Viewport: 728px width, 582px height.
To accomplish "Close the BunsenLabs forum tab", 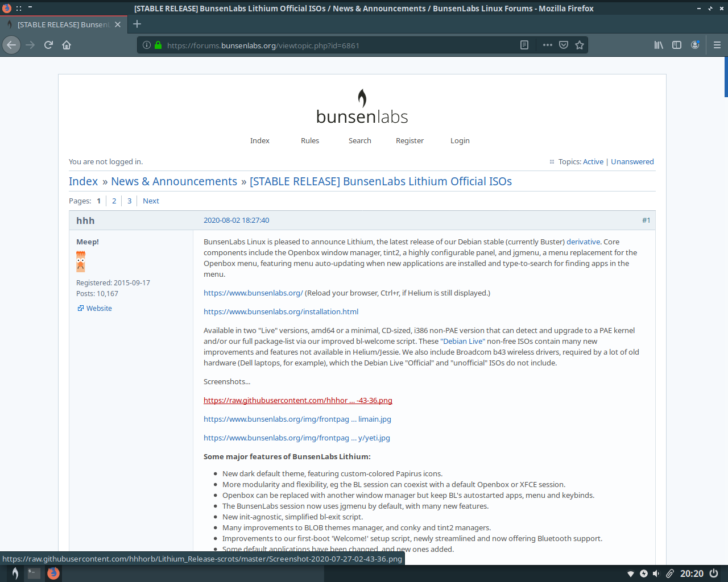I will (x=118, y=24).
